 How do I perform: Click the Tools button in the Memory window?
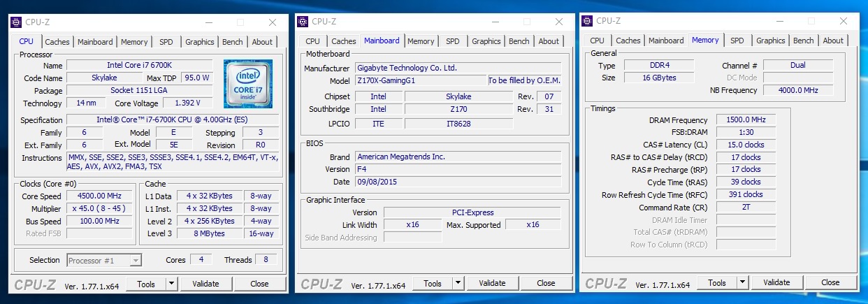pyautogui.click(x=717, y=282)
